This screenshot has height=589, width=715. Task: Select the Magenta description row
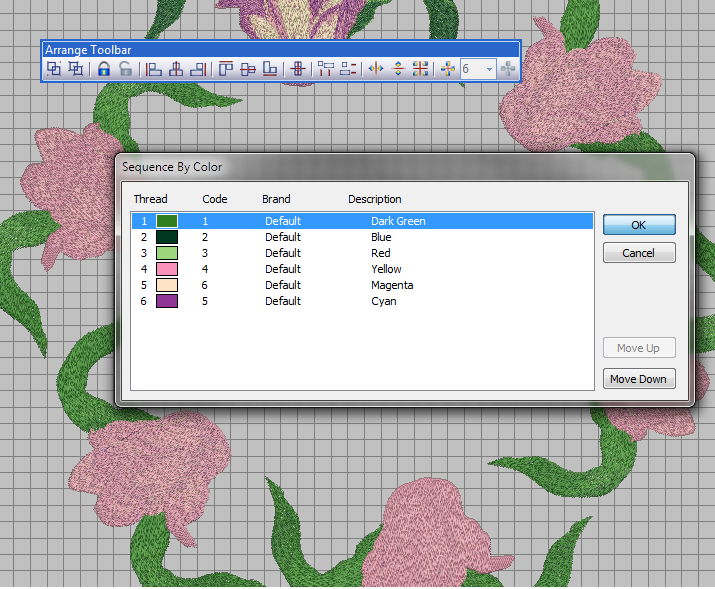(363, 285)
